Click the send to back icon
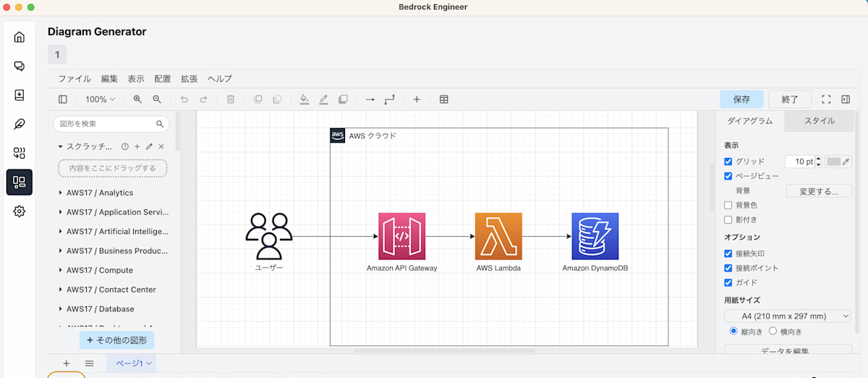 click(x=277, y=99)
